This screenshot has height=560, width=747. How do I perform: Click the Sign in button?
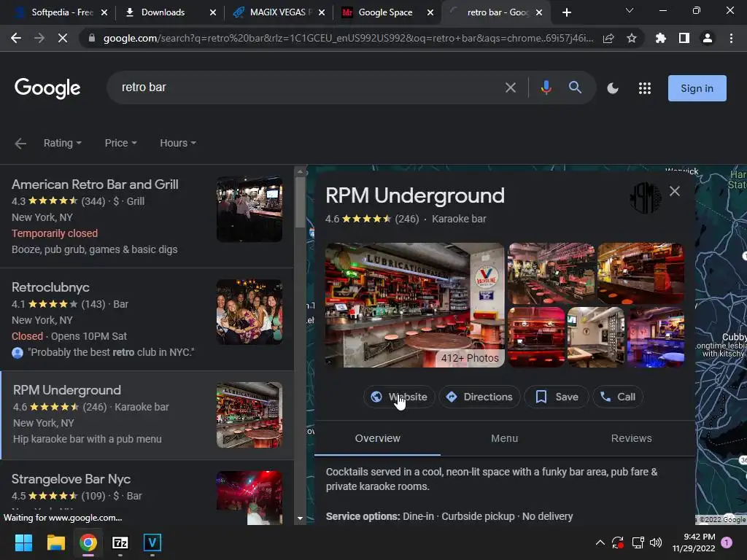tap(697, 88)
